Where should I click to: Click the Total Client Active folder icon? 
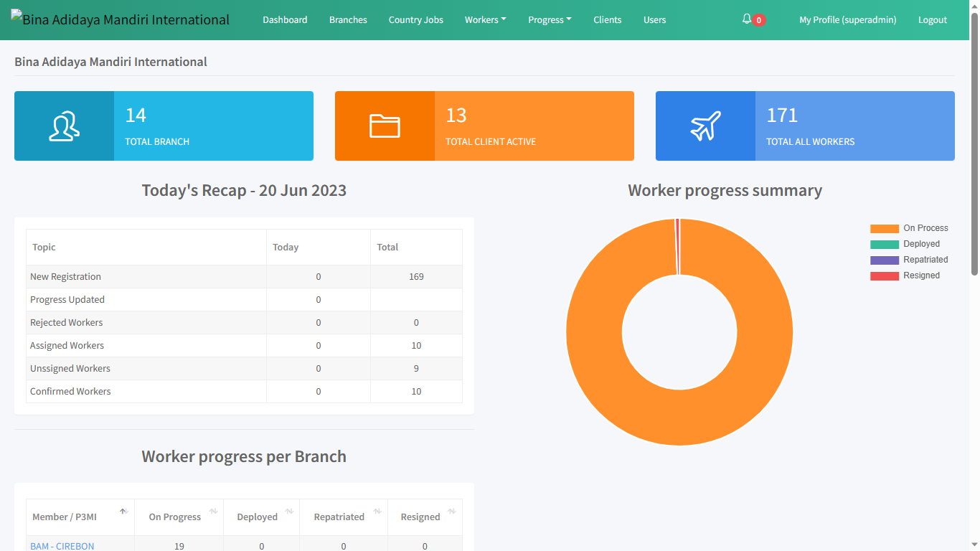point(385,126)
